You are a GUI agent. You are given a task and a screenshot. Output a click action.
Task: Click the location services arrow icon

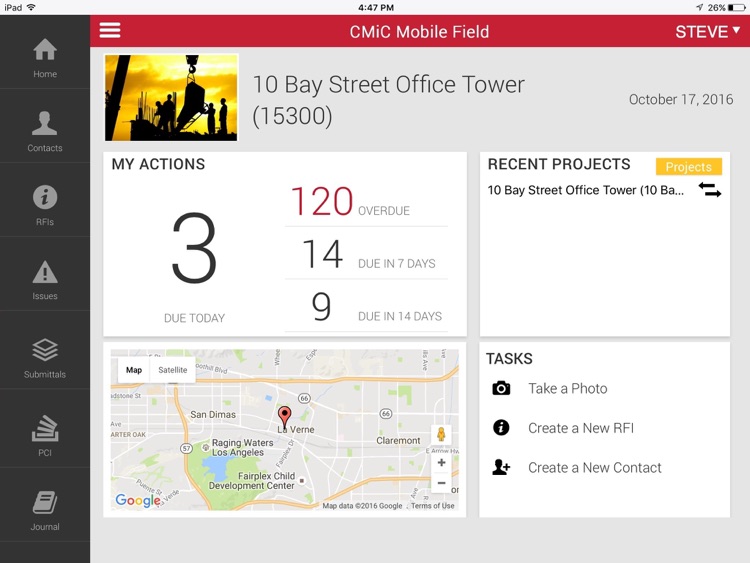click(699, 7)
